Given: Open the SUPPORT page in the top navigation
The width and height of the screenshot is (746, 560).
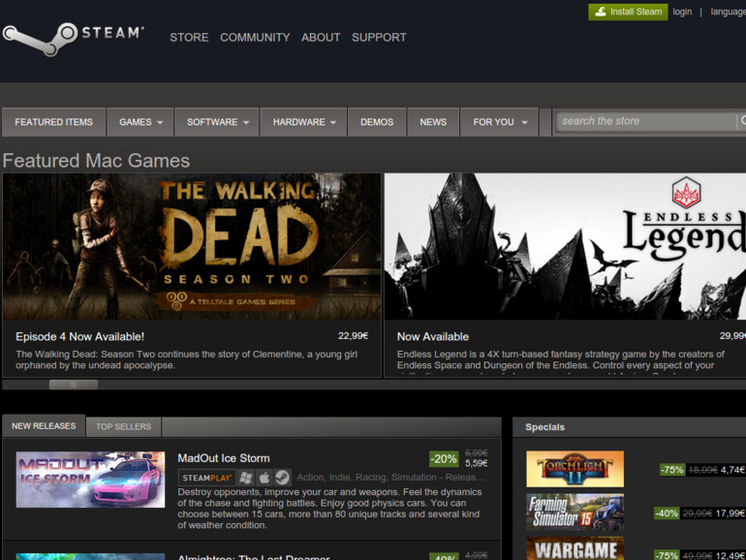Looking at the screenshot, I should tap(379, 38).
